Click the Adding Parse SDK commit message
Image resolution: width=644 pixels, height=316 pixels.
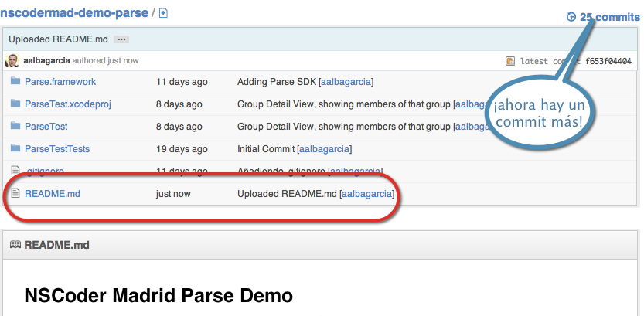277,82
